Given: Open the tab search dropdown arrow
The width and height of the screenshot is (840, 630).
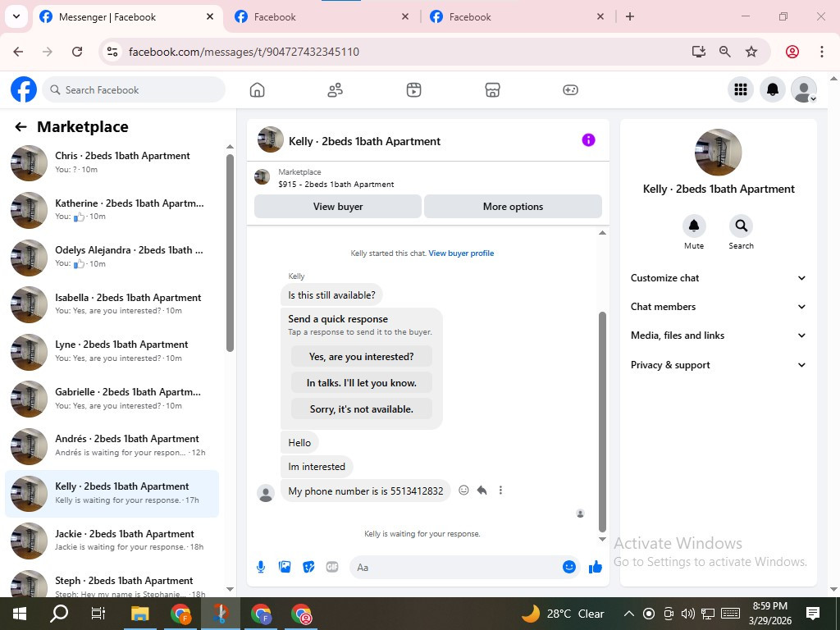Looking at the screenshot, I should point(16,16).
